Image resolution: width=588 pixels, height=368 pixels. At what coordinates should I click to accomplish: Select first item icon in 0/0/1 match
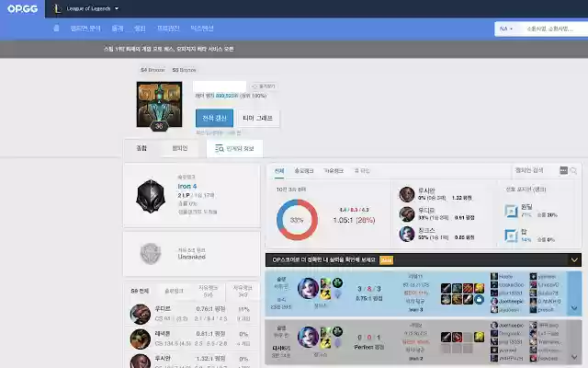[446, 337]
